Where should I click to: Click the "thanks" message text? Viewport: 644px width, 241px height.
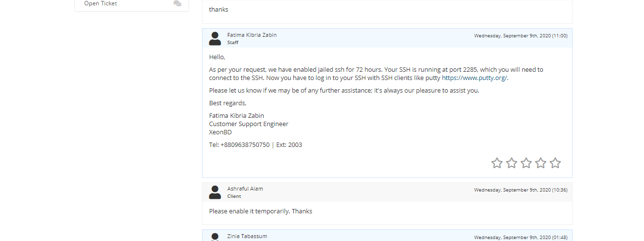click(219, 9)
